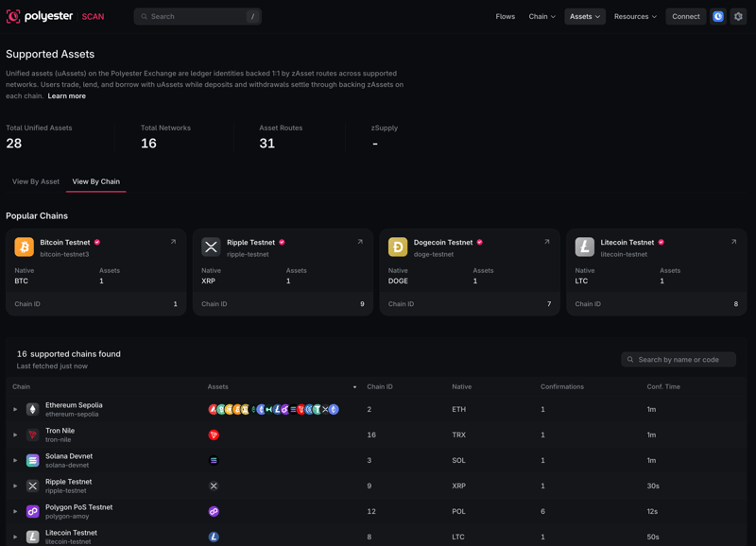Click the last asset icon in the Ethereum Sepolia row
The image size is (756, 546).
click(x=334, y=409)
